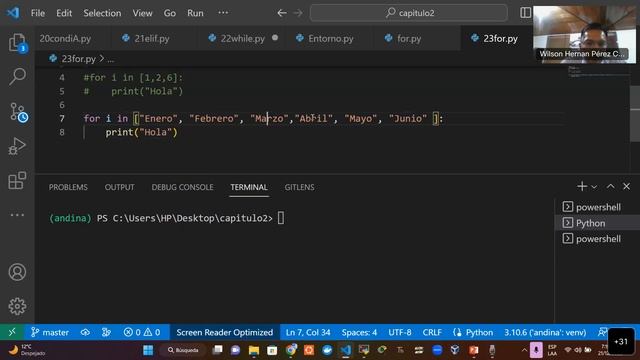
Task: Open the OUTPUT panel tab
Action: (119, 187)
